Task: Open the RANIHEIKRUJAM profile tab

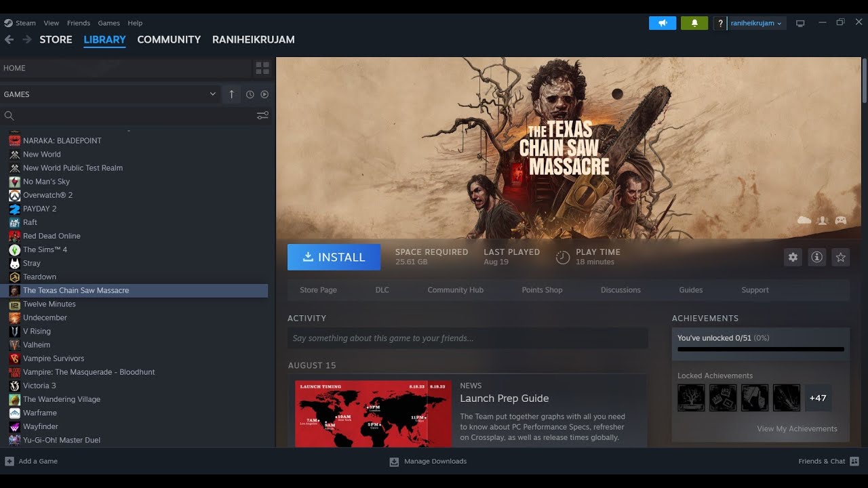Action: point(254,39)
